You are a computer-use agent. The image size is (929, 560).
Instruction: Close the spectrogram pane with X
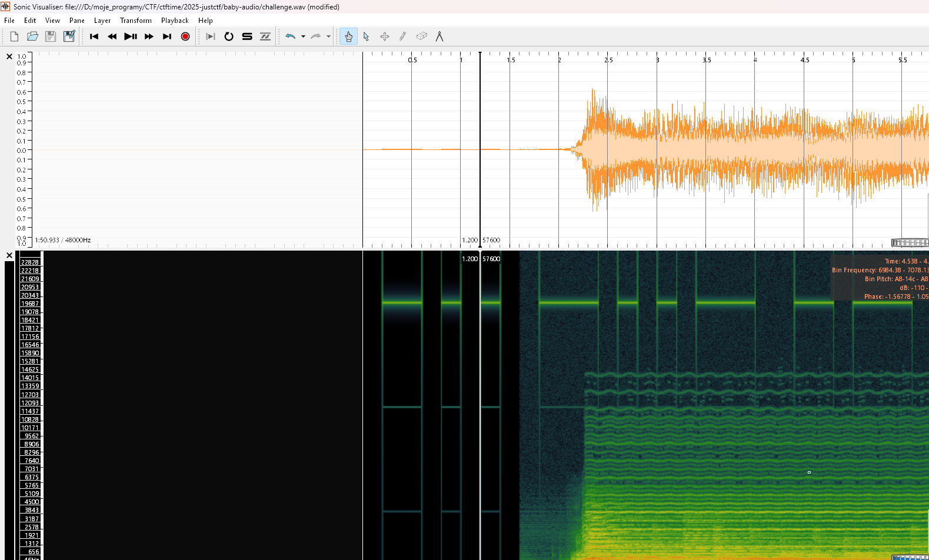click(9, 255)
